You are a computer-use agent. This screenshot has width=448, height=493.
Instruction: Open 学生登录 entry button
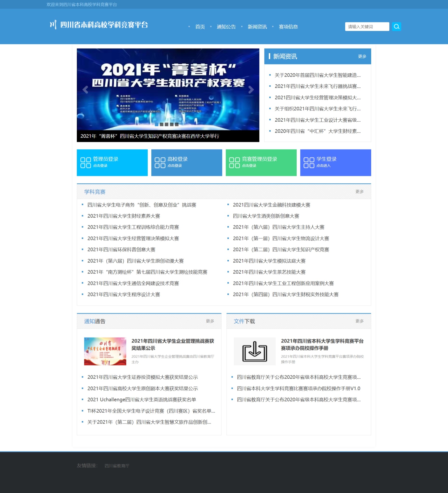coord(336,163)
